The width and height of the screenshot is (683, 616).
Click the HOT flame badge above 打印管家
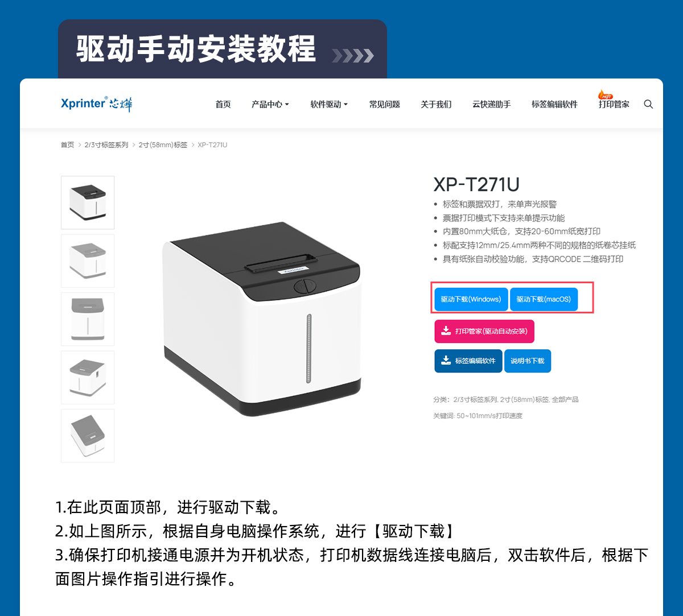[605, 94]
